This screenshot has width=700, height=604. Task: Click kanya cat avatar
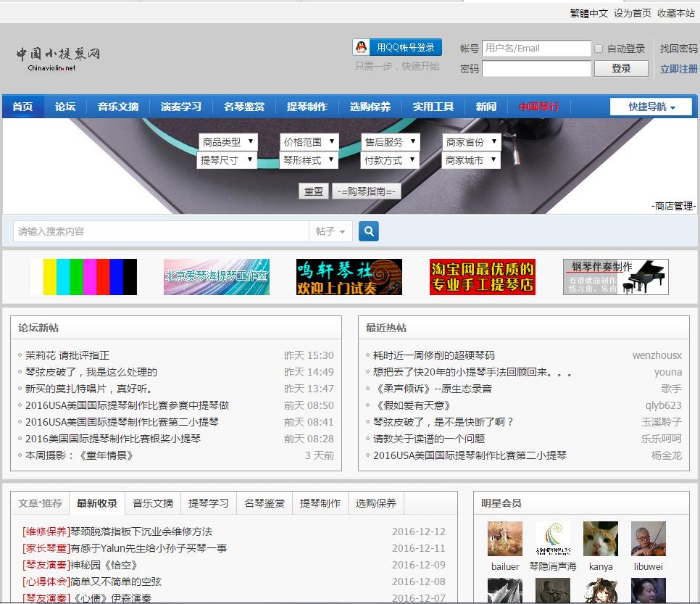[601, 539]
